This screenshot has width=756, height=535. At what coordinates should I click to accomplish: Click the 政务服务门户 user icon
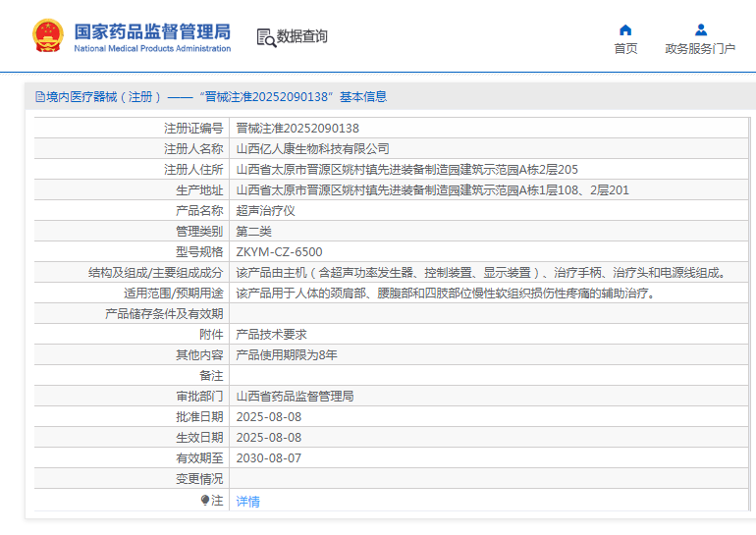tap(700, 29)
